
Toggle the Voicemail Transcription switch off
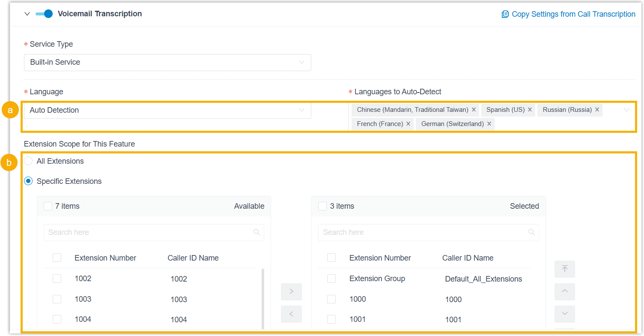pos(44,14)
